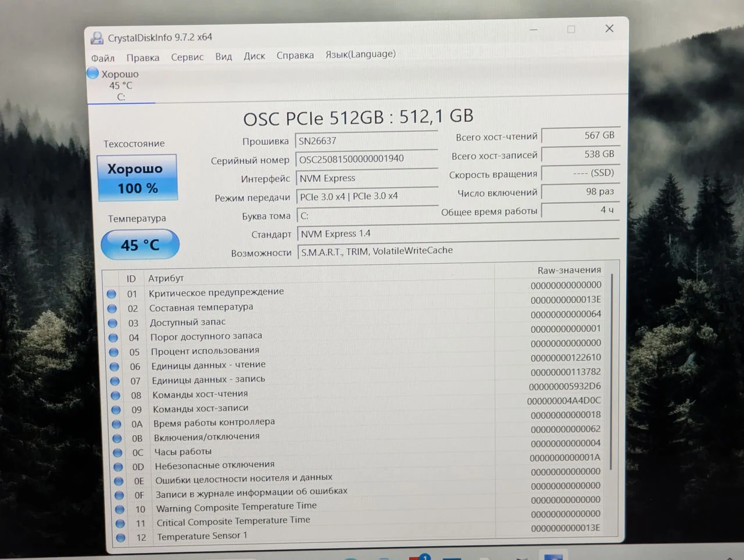Open the Язык(Language) menu
This screenshot has height=560, width=744.
coord(360,54)
